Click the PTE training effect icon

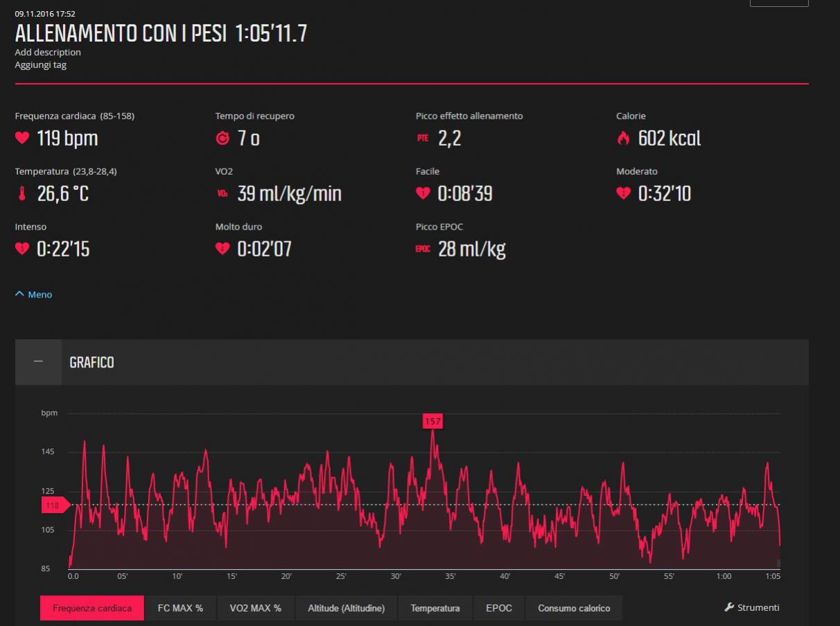pyautogui.click(x=423, y=139)
